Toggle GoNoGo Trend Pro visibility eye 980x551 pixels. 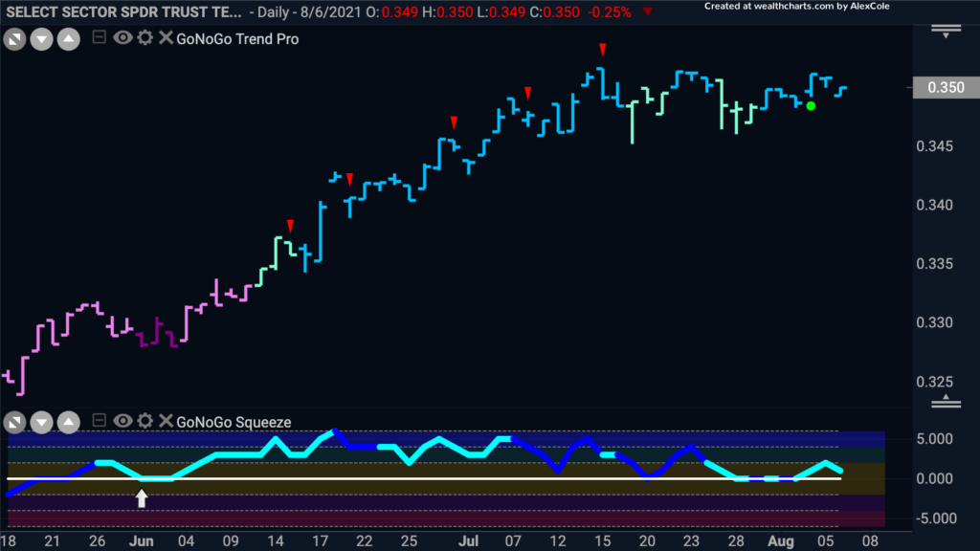122,38
